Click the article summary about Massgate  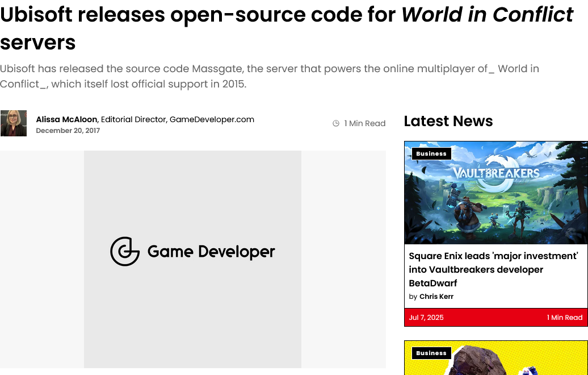270,76
